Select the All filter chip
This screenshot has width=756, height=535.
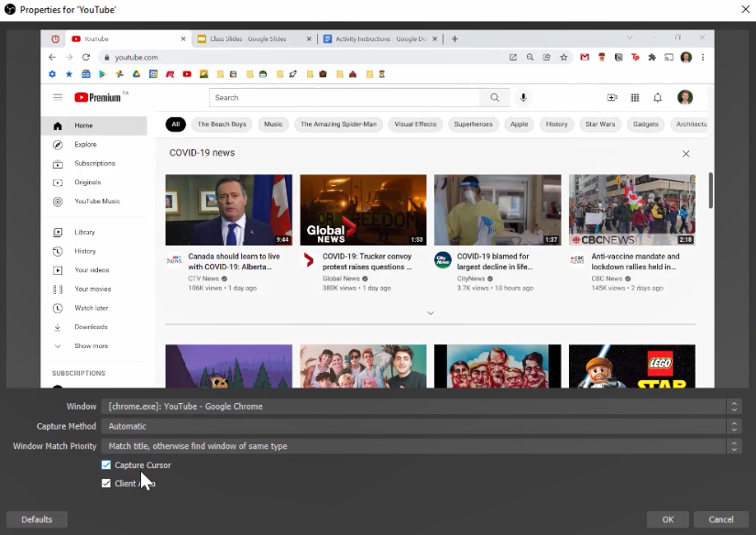coord(176,125)
